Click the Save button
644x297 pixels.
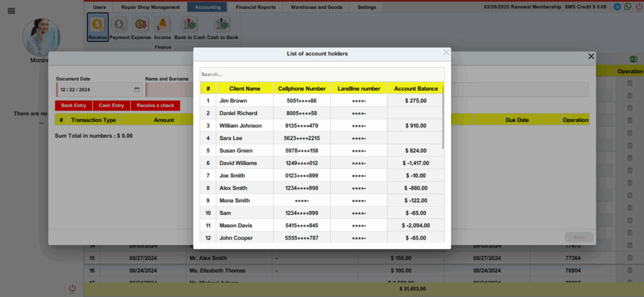579,237
